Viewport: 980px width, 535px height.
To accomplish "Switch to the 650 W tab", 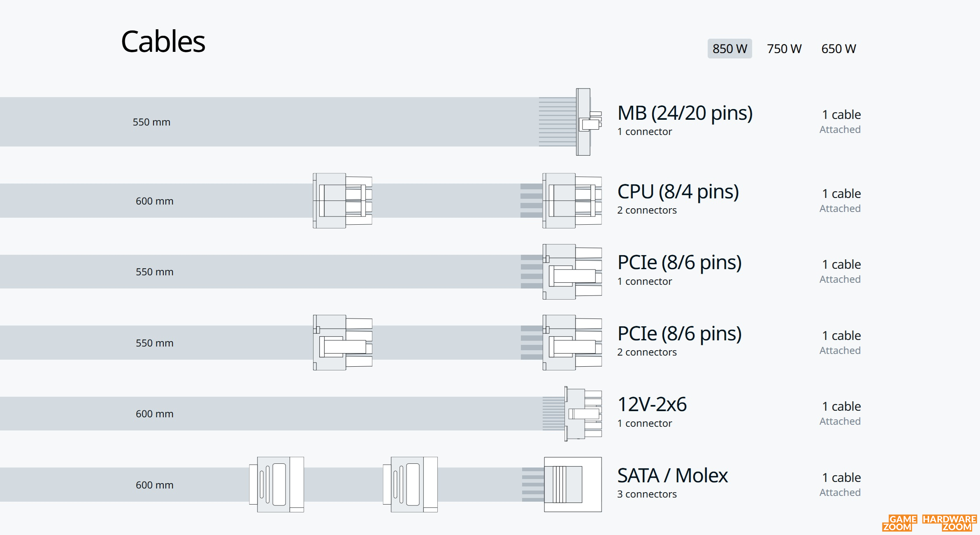I will [838, 49].
